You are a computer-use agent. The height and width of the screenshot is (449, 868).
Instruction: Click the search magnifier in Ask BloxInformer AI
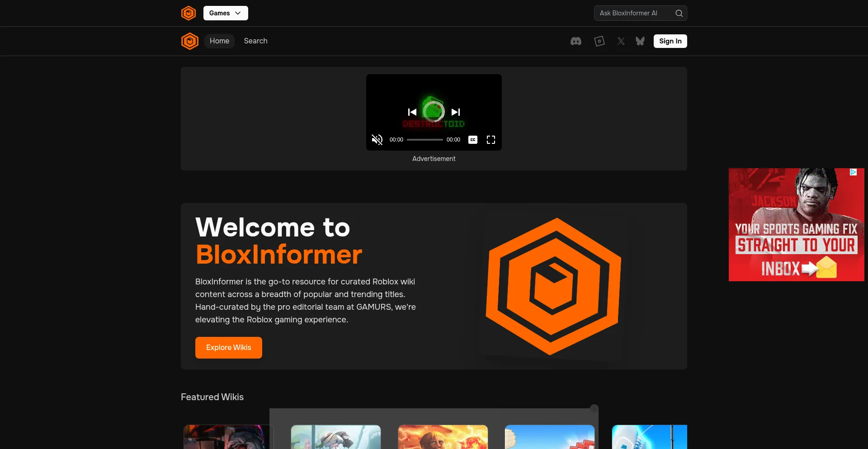pos(679,13)
